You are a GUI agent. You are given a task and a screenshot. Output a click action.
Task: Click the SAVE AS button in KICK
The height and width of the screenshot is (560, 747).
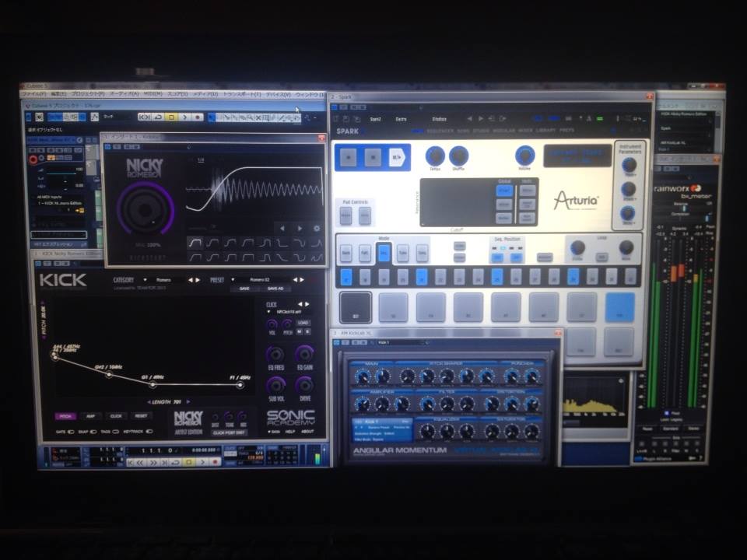coord(275,289)
